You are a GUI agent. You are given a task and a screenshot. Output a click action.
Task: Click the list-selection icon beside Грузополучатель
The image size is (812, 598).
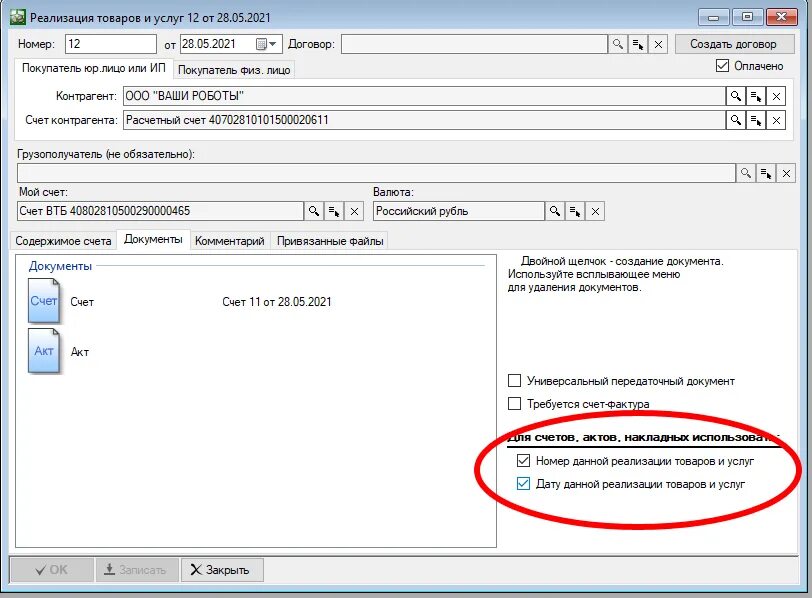(765, 172)
